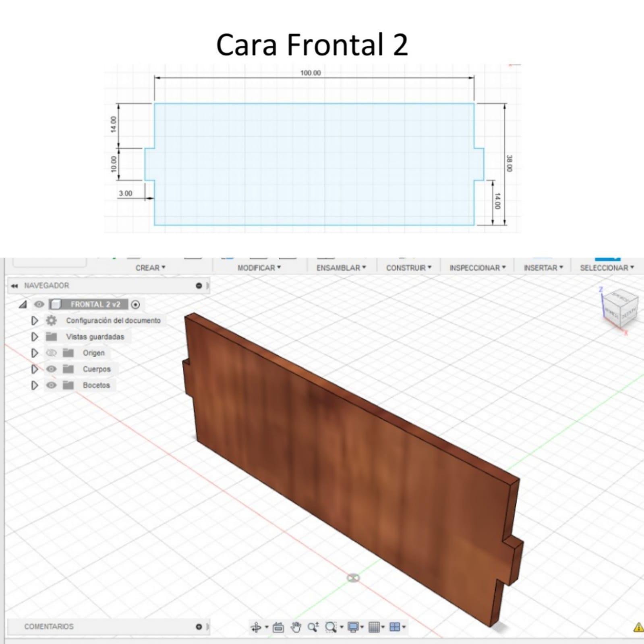Viewport: 644px width, 644px height.
Task: Collapse the FRONTAL 2 v2 root node
Action: click(x=23, y=304)
